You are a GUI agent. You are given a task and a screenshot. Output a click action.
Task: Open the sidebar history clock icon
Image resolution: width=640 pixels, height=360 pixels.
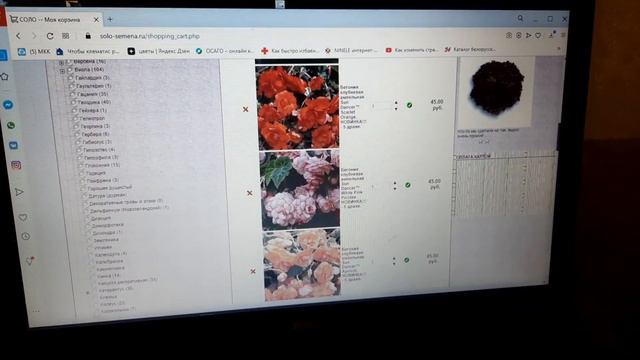26,236
